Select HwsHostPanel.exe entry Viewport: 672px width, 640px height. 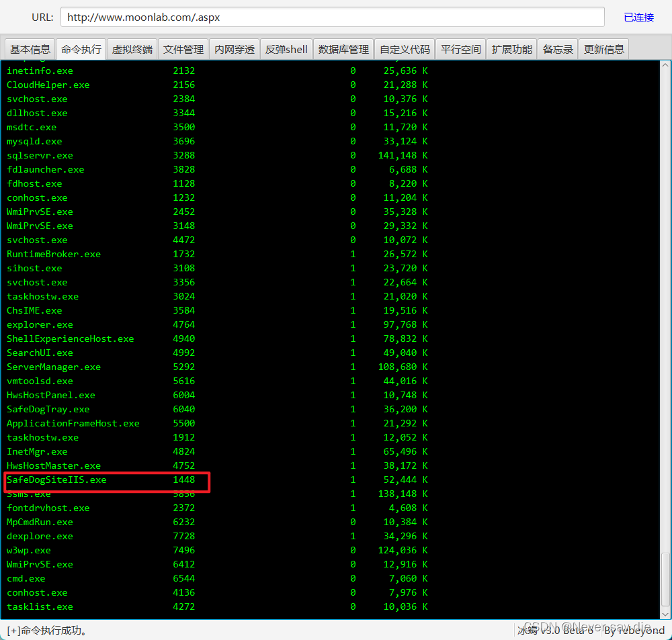pos(51,396)
